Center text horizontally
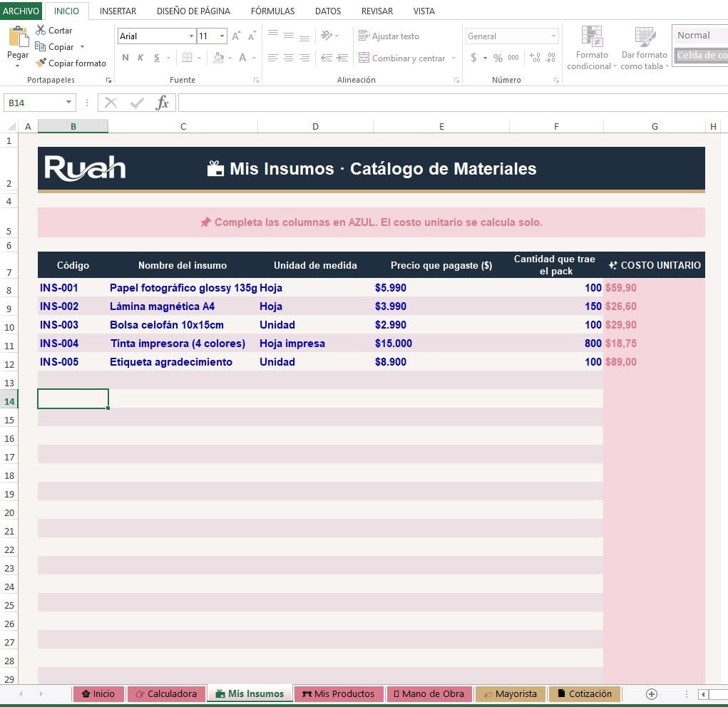728x707 pixels. point(289,58)
